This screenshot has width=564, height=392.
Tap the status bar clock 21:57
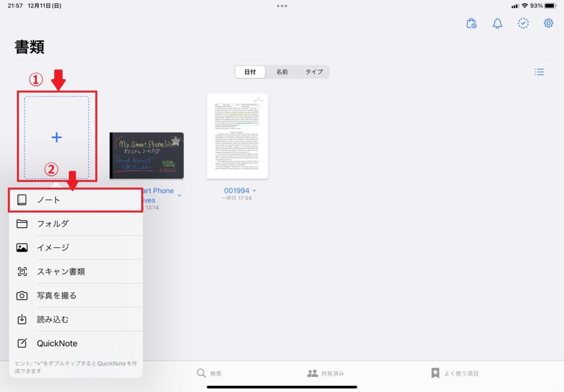pyautogui.click(x=15, y=6)
